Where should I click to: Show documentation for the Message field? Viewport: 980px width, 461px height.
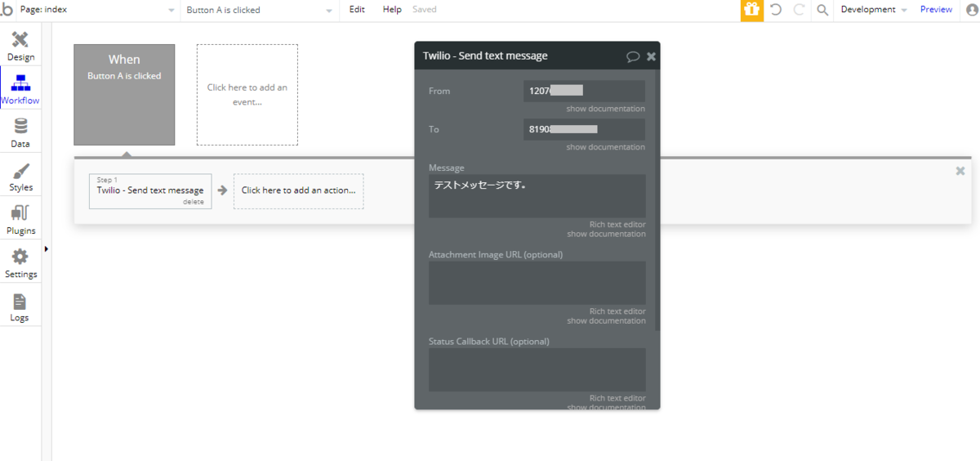coord(605,234)
